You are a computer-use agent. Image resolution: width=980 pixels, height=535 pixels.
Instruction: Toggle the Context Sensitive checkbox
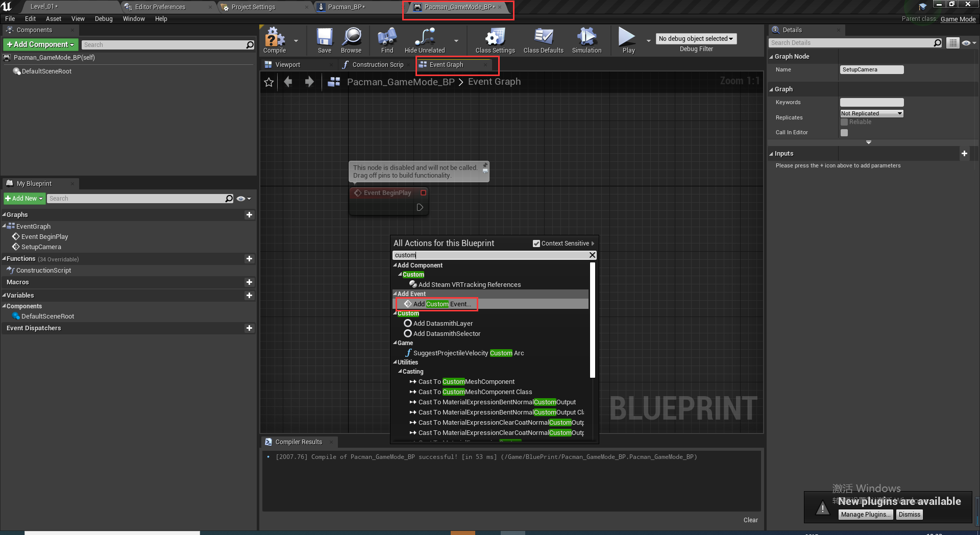(x=536, y=244)
